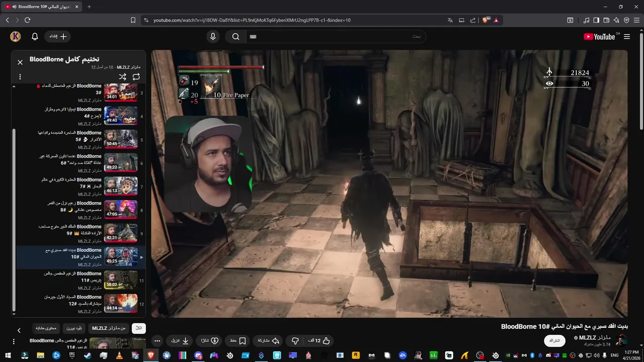Open Brave Rewards triangle icon
This screenshot has width=644, height=362.
[496, 20]
